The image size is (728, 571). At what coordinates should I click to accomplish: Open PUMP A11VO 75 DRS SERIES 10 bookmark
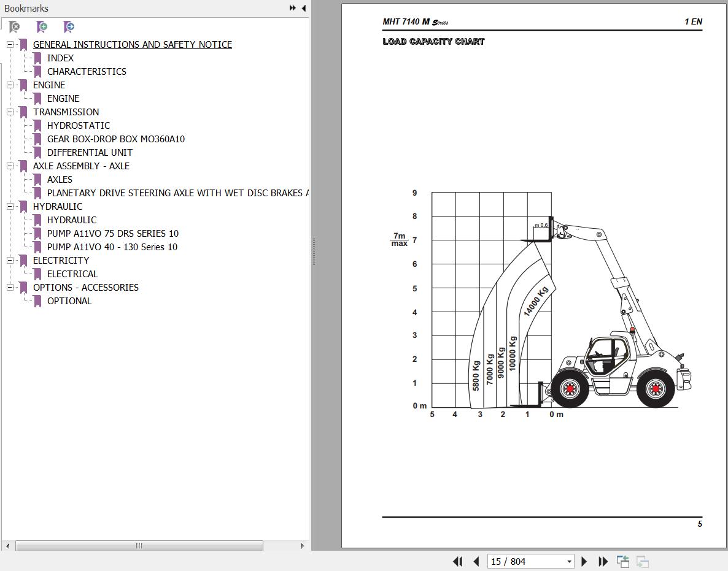tap(113, 233)
